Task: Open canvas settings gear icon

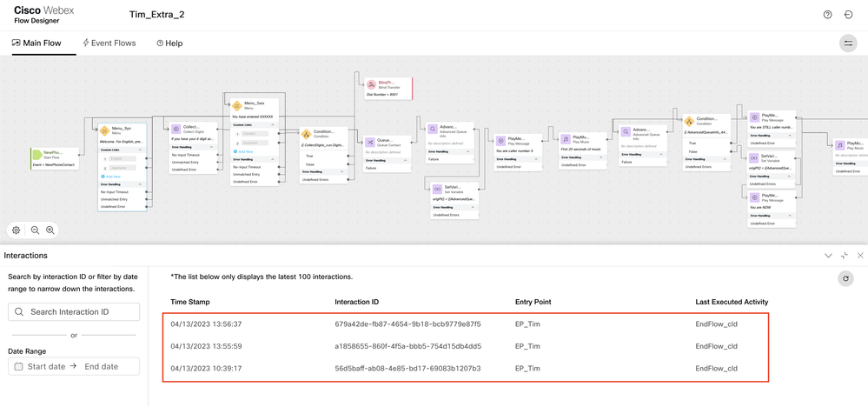Action: coord(16,230)
